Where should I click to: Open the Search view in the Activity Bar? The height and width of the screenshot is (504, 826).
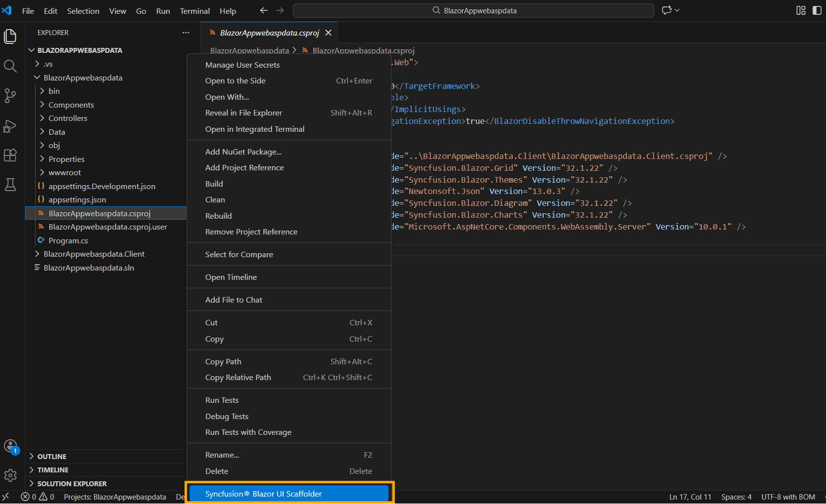click(x=10, y=66)
